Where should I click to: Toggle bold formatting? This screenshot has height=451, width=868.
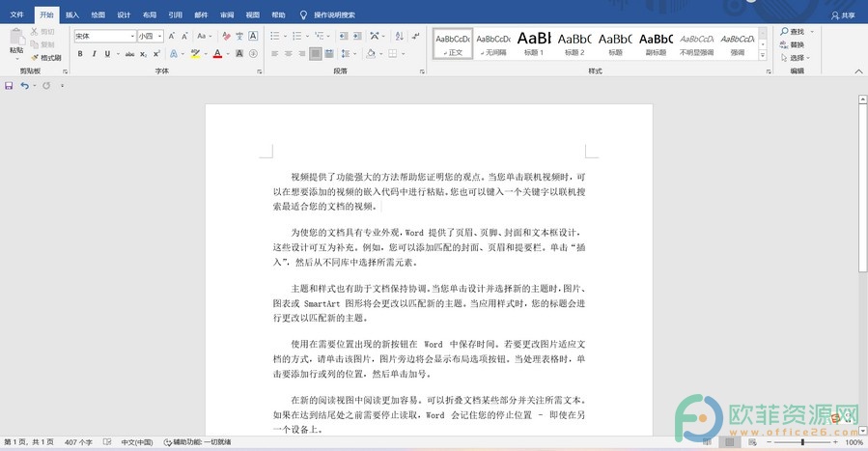(80, 54)
